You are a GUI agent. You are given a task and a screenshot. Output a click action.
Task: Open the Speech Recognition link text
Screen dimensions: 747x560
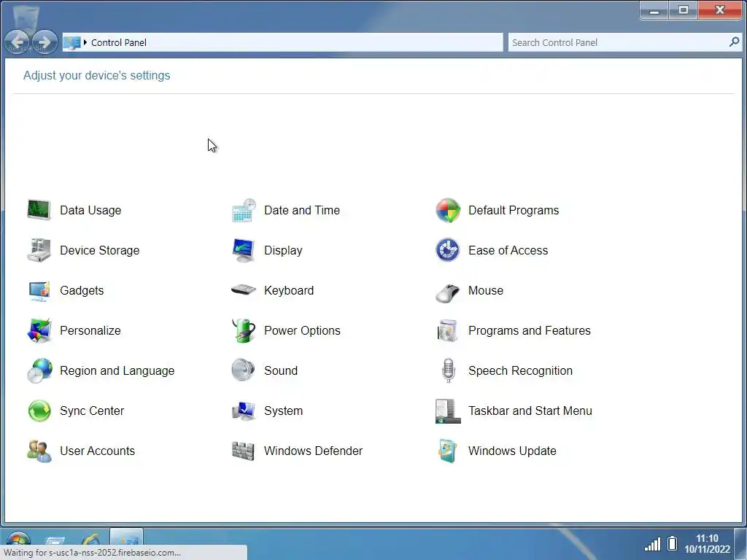pos(520,370)
